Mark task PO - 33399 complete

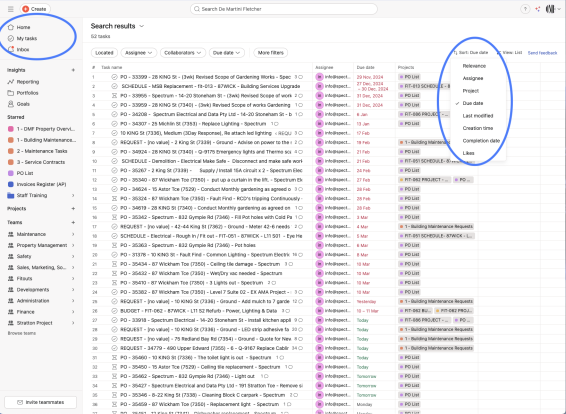pyautogui.click(x=114, y=77)
